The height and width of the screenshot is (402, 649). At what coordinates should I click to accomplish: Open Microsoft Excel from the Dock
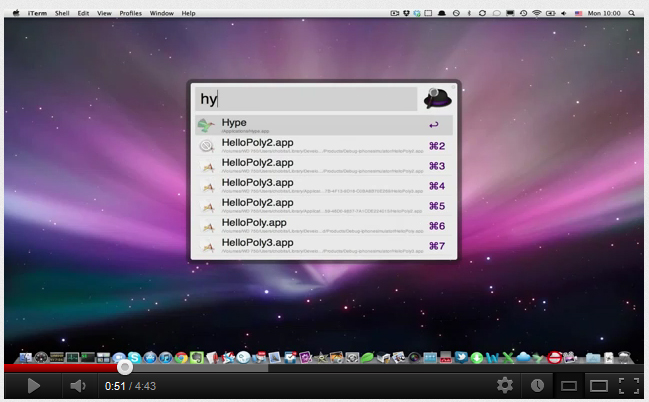click(508, 357)
